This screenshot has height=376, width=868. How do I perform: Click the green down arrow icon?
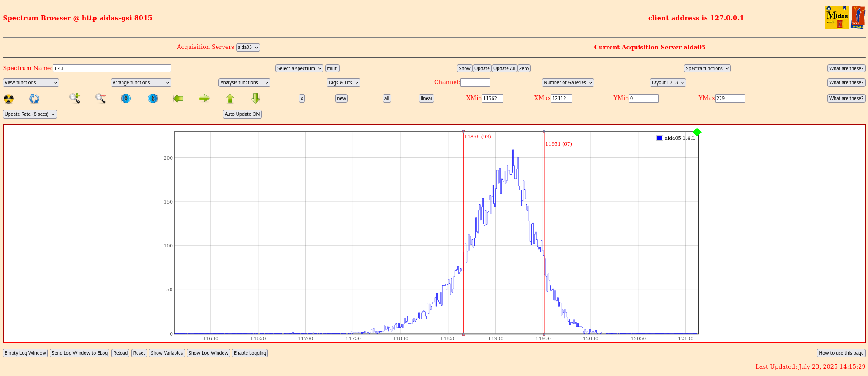tap(256, 98)
